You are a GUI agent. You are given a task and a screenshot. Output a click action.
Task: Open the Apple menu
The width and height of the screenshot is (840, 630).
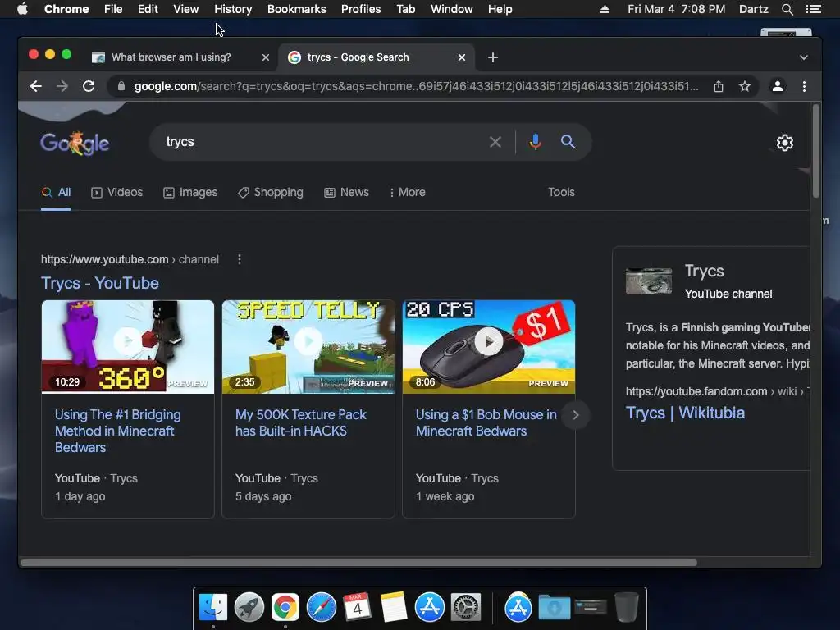22,9
